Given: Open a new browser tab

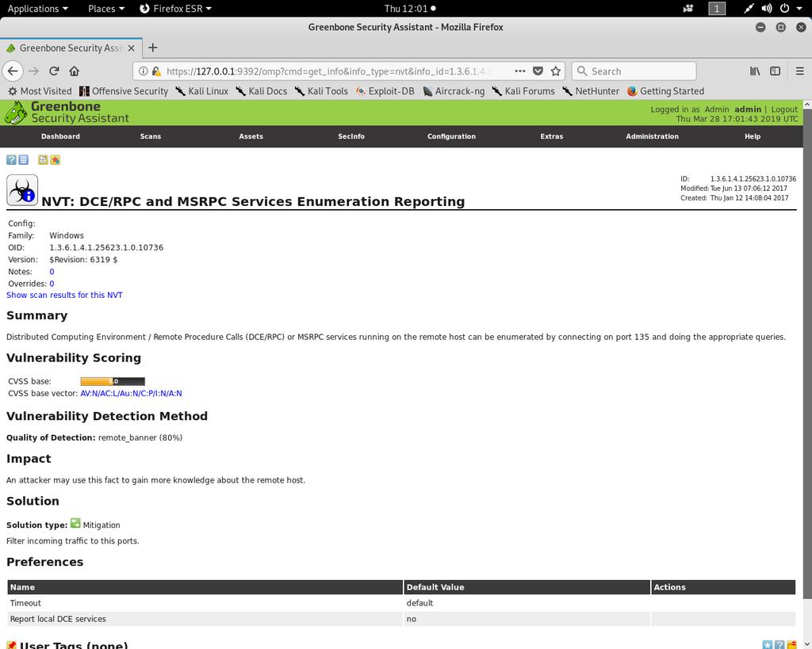Looking at the screenshot, I should tap(153, 48).
